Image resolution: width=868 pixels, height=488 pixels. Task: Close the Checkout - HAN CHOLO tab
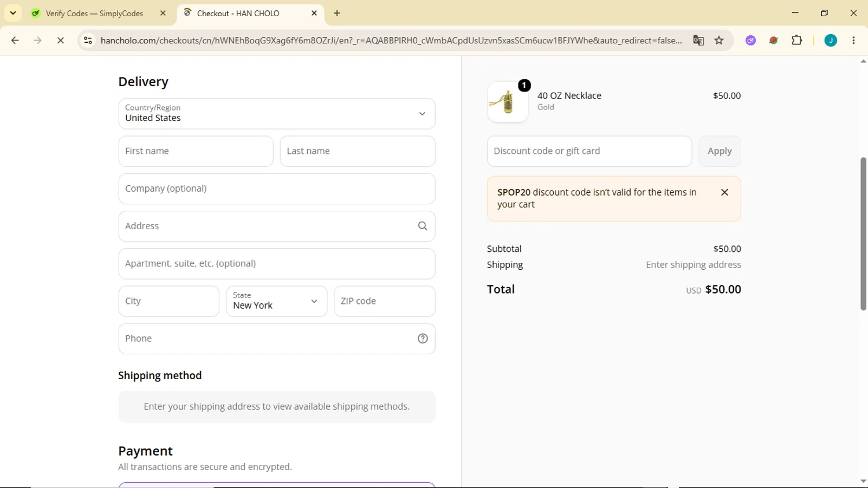(x=314, y=13)
